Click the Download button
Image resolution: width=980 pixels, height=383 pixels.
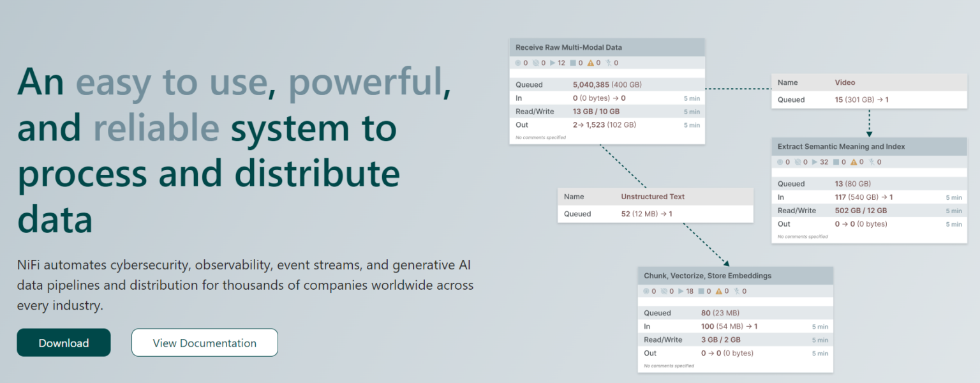point(63,342)
